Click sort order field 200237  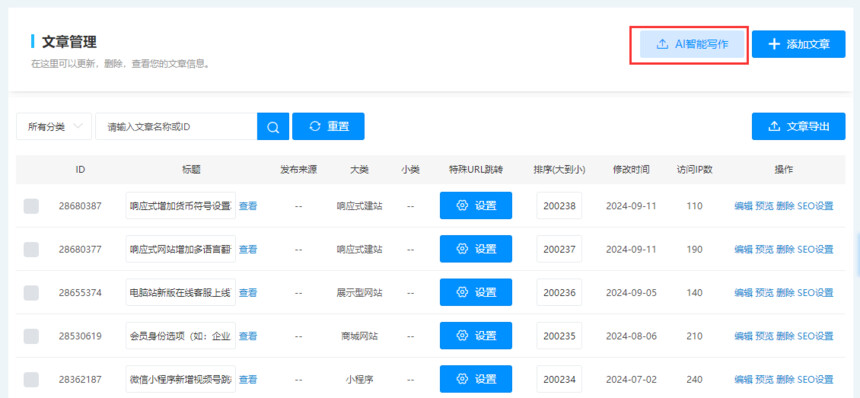pyautogui.click(x=559, y=249)
